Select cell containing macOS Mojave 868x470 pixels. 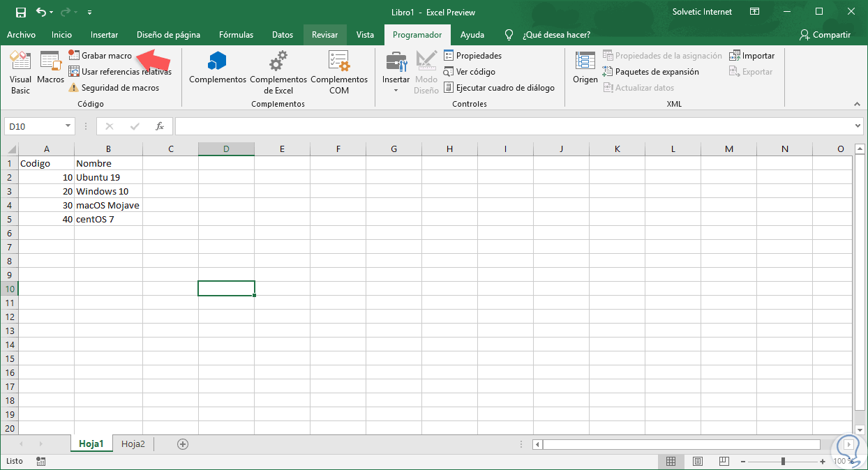[108, 205]
